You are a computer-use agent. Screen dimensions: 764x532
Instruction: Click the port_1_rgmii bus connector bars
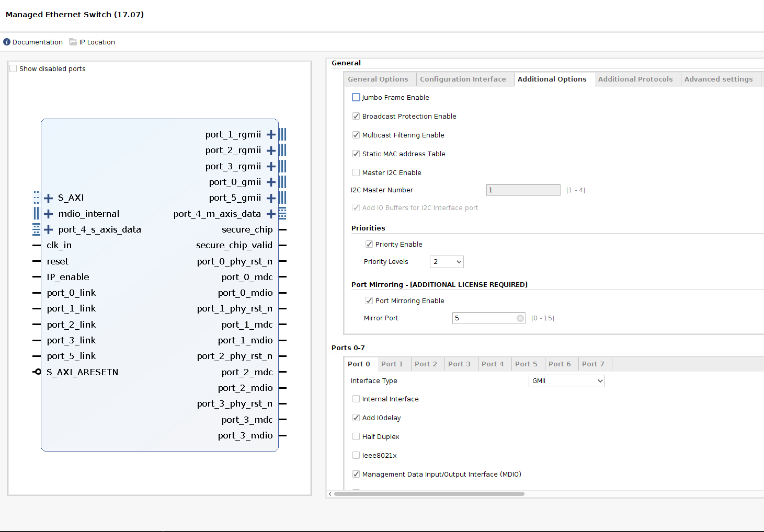[x=282, y=135]
